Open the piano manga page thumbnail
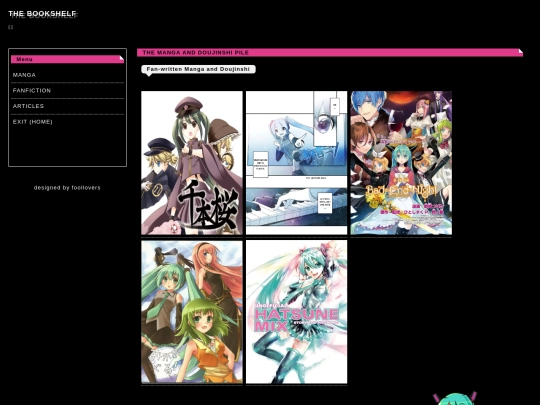This screenshot has width=540, height=405. pyautogui.click(x=297, y=163)
